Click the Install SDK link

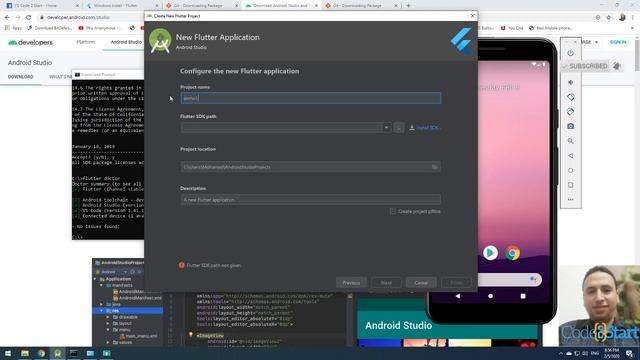(425, 128)
